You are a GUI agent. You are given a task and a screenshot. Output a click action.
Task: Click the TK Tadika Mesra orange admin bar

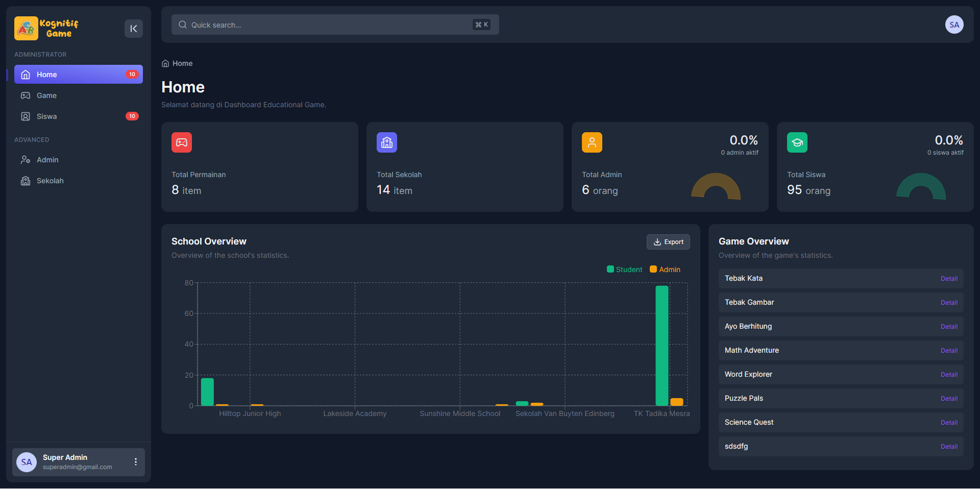pyautogui.click(x=677, y=402)
